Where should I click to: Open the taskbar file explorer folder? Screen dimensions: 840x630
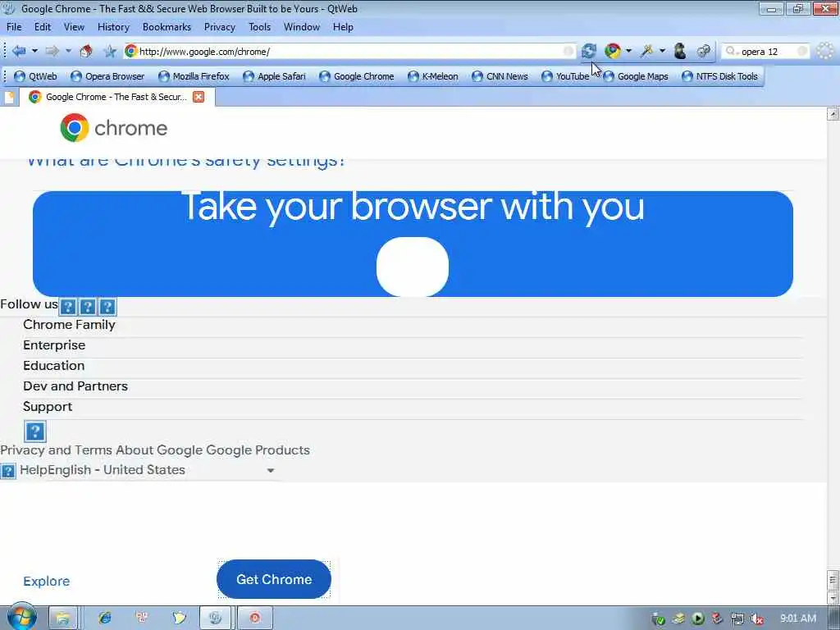[63, 618]
